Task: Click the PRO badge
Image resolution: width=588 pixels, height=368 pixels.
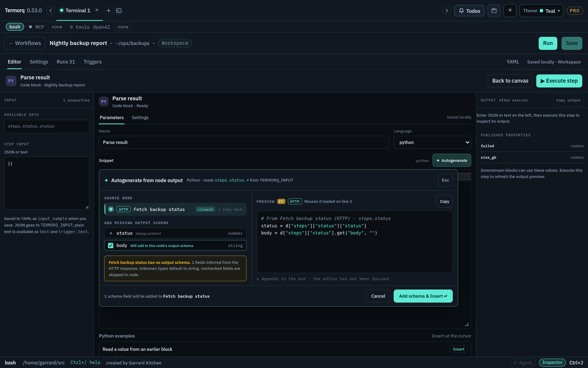Action: (575, 11)
